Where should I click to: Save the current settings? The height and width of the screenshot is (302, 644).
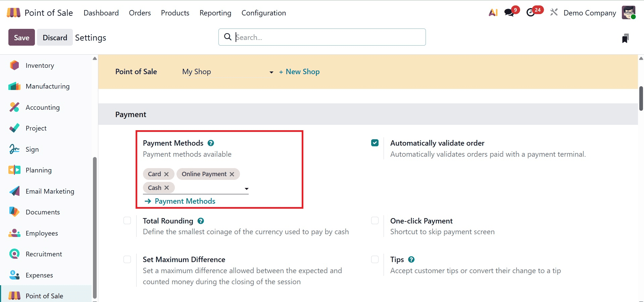21,37
